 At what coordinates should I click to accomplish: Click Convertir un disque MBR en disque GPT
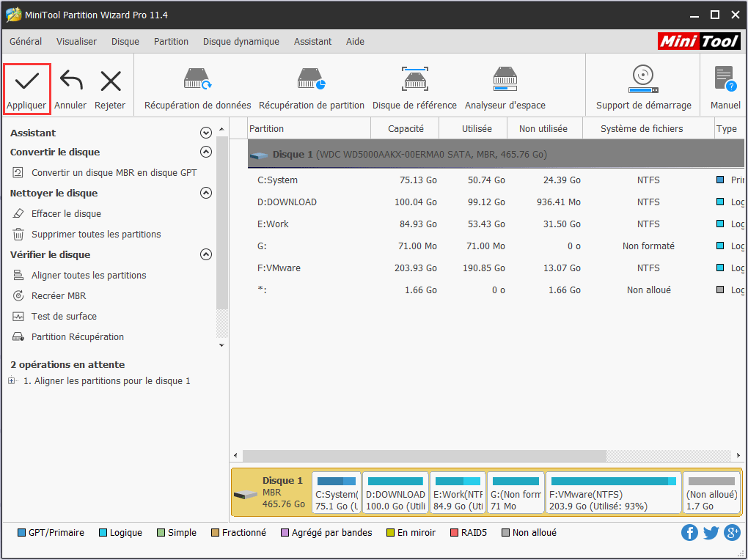click(114, 173)
